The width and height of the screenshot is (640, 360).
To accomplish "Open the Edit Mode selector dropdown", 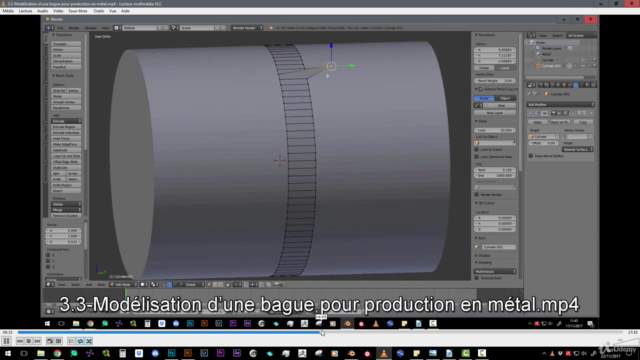I will pos(123,284).
